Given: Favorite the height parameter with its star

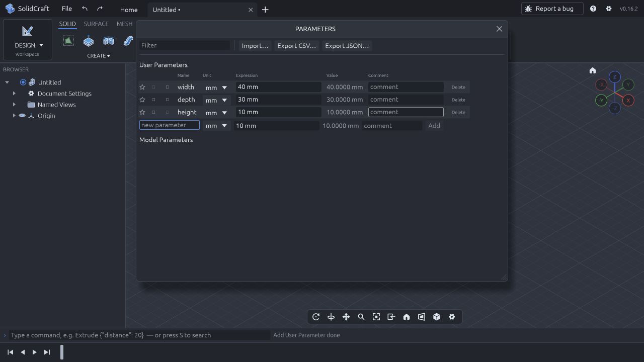Looking at the screenshot, I should coord(142,112).
